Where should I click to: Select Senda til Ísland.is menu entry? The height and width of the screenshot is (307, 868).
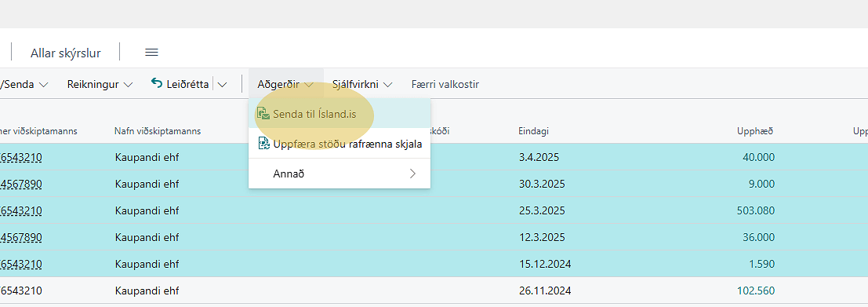tap(340, 114)
